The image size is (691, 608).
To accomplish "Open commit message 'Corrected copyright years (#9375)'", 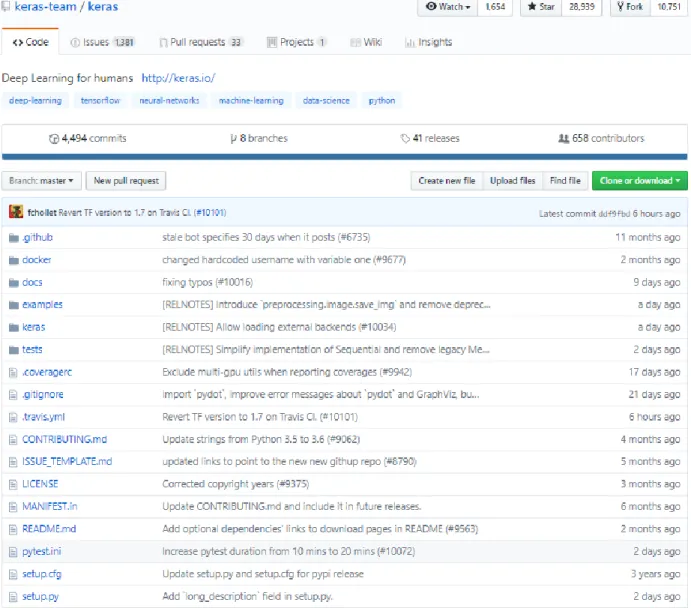I will click(x=236, y=484).
